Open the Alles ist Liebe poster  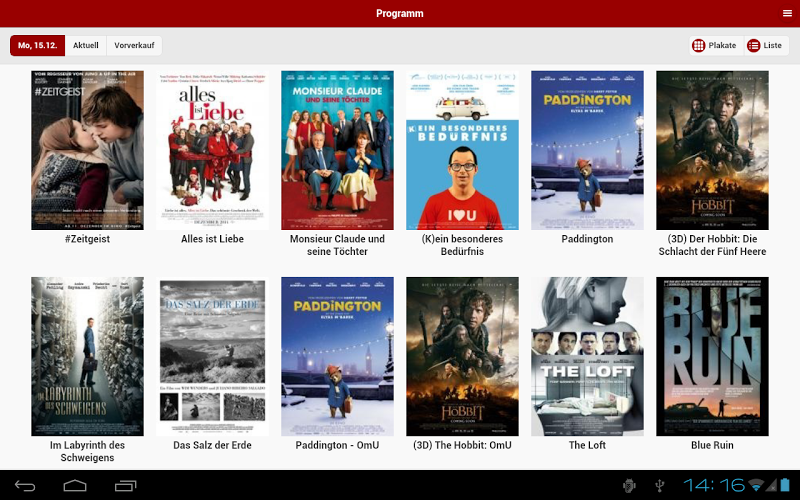coord(212,150)
